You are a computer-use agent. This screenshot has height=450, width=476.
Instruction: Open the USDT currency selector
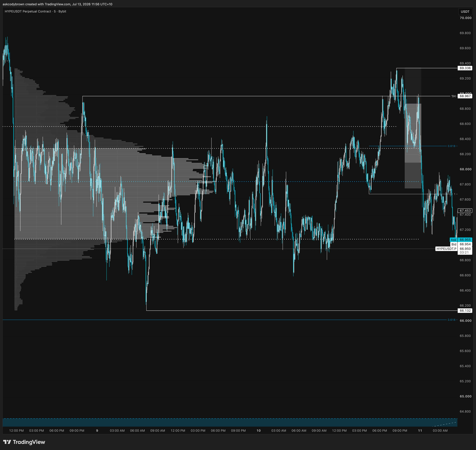[465, 12]
